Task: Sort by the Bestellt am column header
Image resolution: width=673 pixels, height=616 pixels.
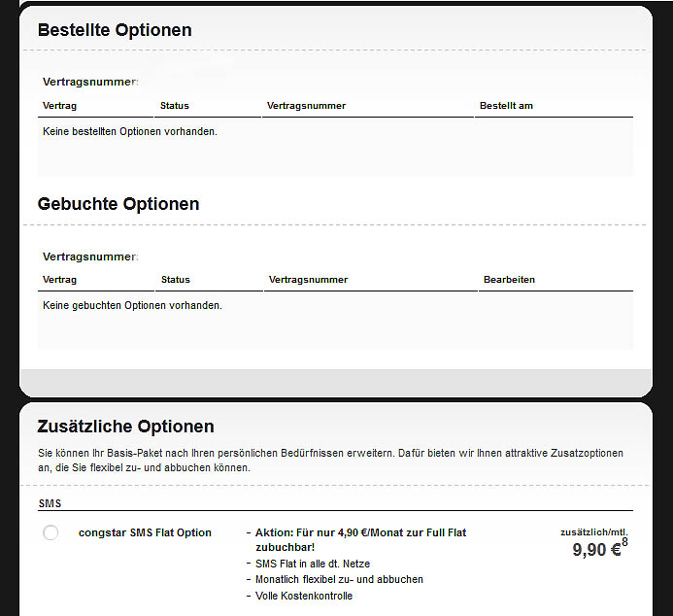Action: coord(506,106)
